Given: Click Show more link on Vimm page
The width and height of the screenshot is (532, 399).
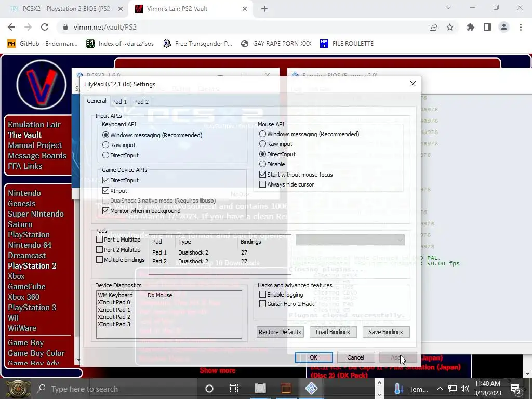Looking at the screenshot, I should click(218, 370).
